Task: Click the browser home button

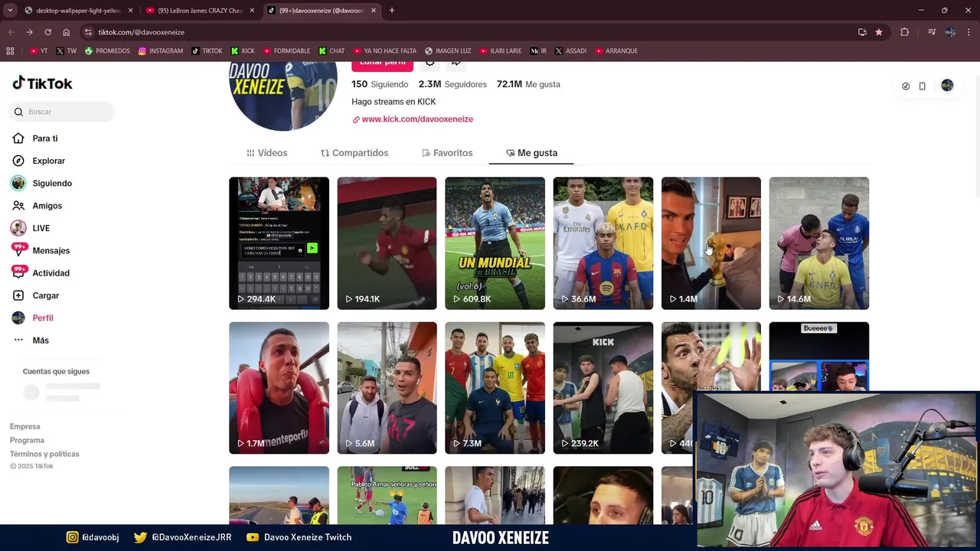Action: (x=66, y=32)
